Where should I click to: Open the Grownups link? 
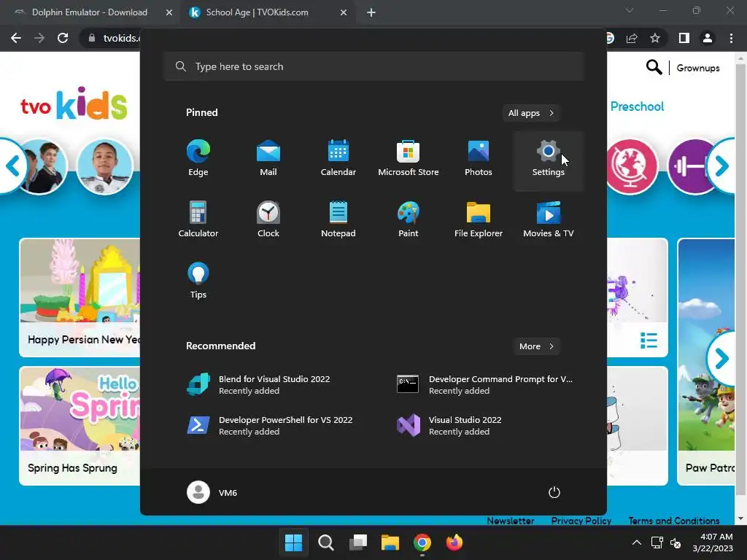(698, 68)
